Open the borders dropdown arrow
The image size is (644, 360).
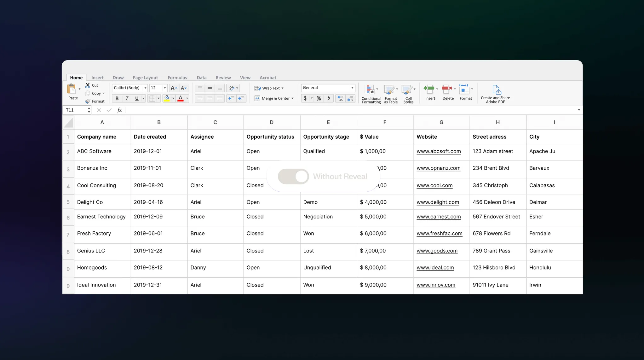point(158,98)
